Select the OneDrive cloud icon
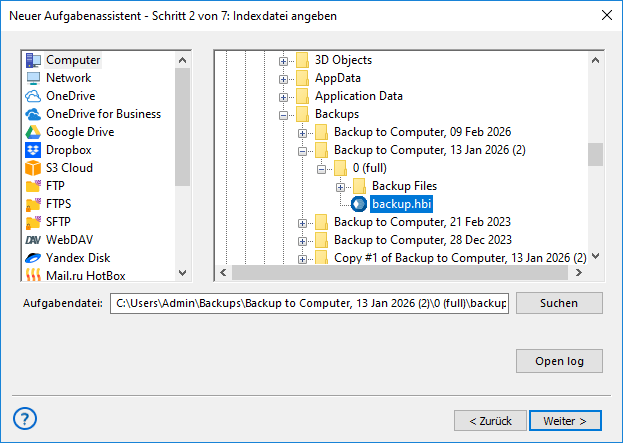The height and width of the screenshot is (443, 623). pyautogui.click(x=33, y=96)
